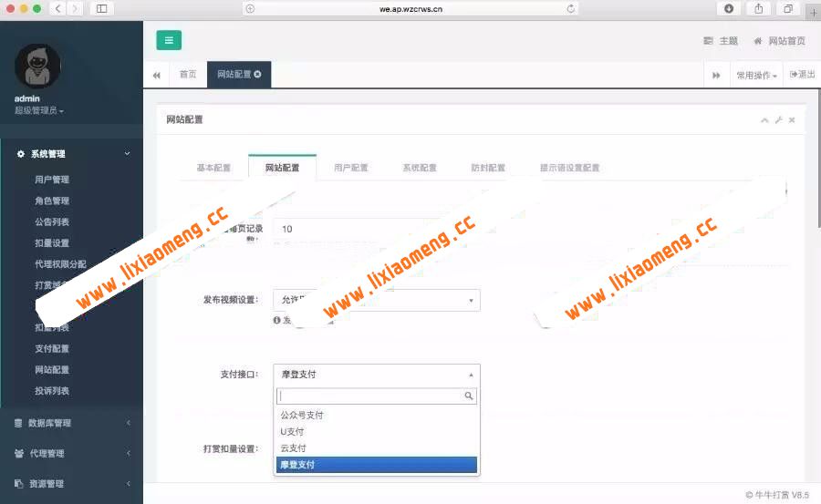Open the 主题 theme switcher
Screen dimensions: 821x504
[721, 41]
